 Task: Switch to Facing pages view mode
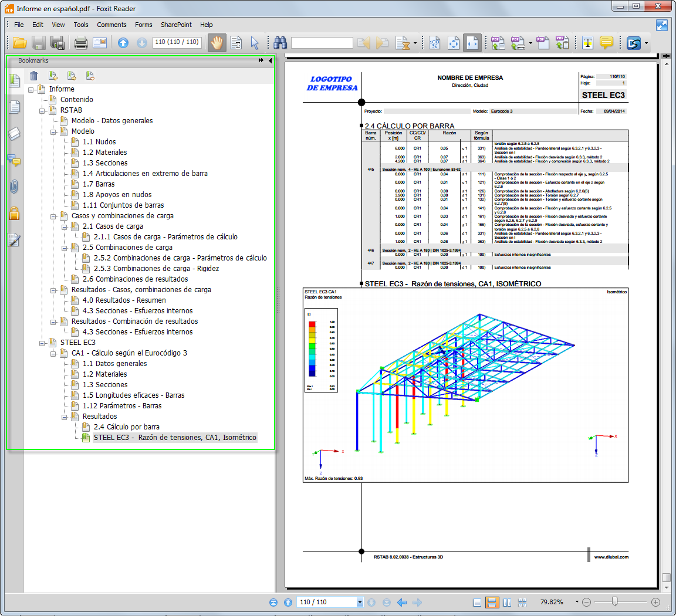507,602
